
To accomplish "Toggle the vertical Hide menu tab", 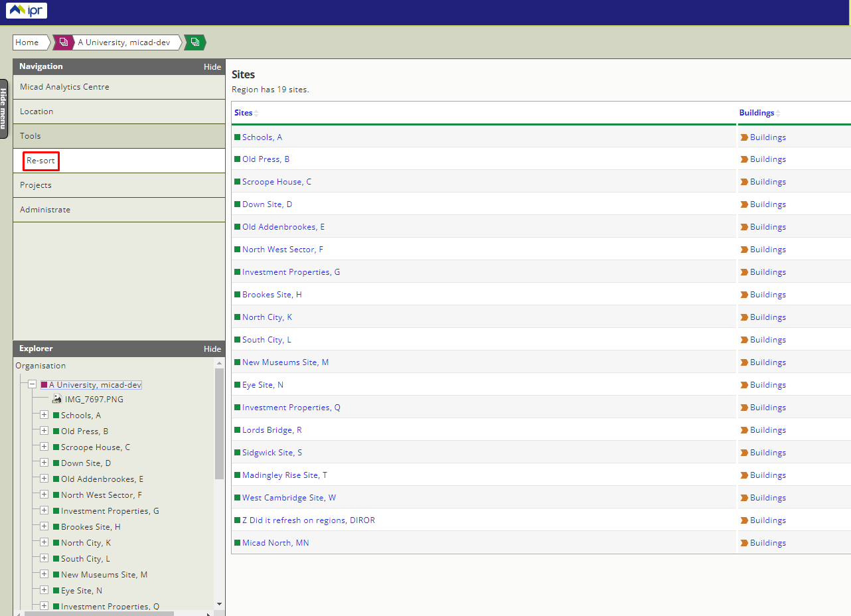I will (x=4, y=109).
